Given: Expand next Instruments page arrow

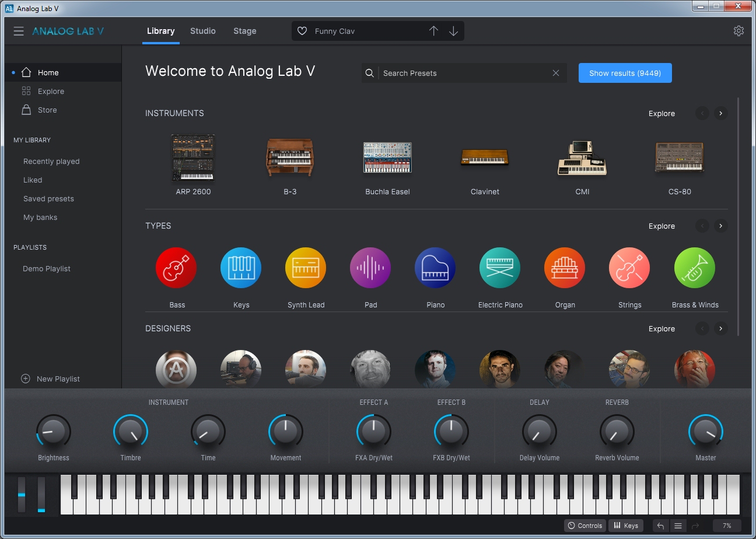Looking at the screenshot, I should [720, 114].
